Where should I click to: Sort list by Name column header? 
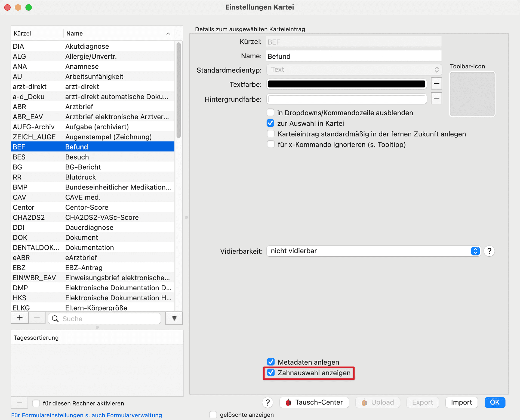pos(119,33)
